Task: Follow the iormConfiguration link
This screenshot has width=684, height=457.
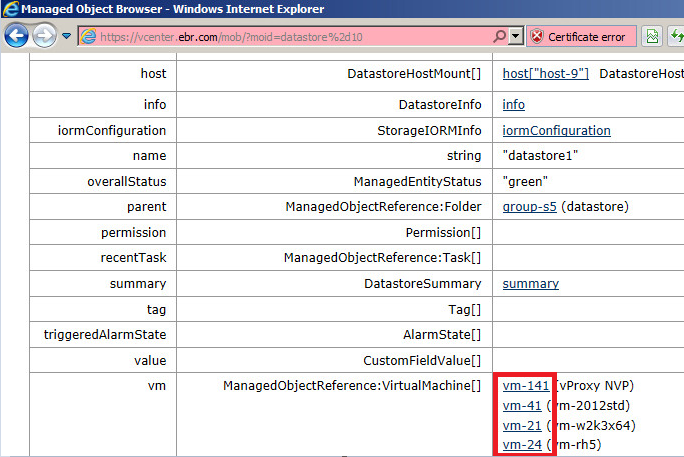Action: (x=556, y=130)
